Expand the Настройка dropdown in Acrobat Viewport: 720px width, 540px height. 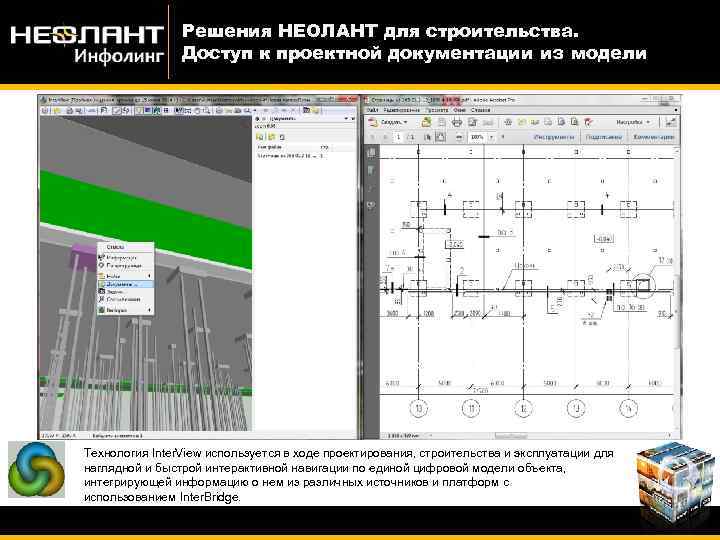[x=633, y=122]
